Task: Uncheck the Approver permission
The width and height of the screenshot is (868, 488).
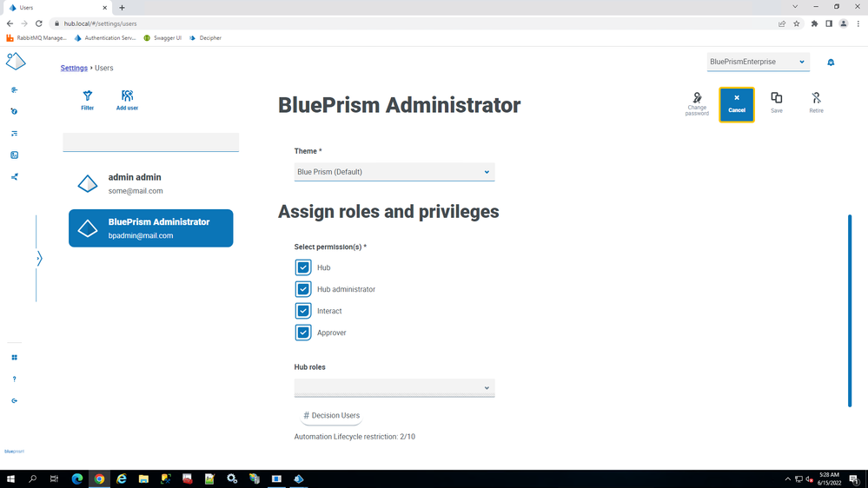Action: point(303,333)
